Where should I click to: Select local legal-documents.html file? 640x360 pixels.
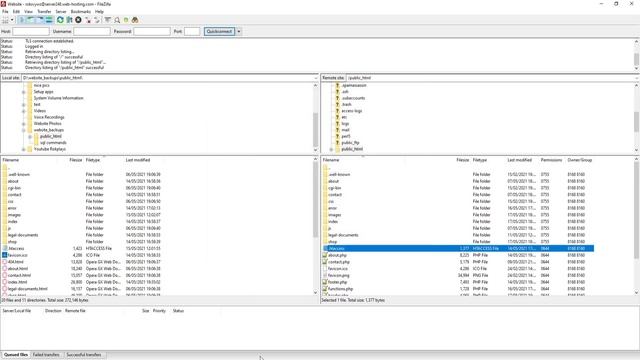(27, 289)
